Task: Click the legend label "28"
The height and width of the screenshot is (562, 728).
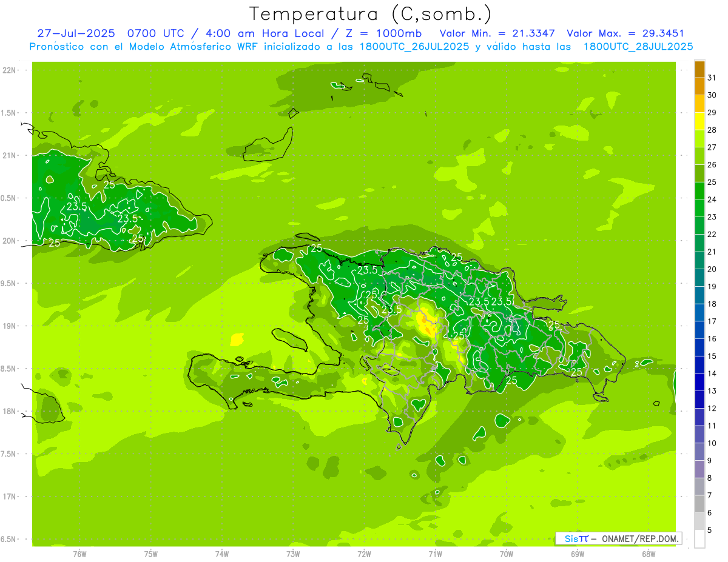Action: [x=712, y=130]
